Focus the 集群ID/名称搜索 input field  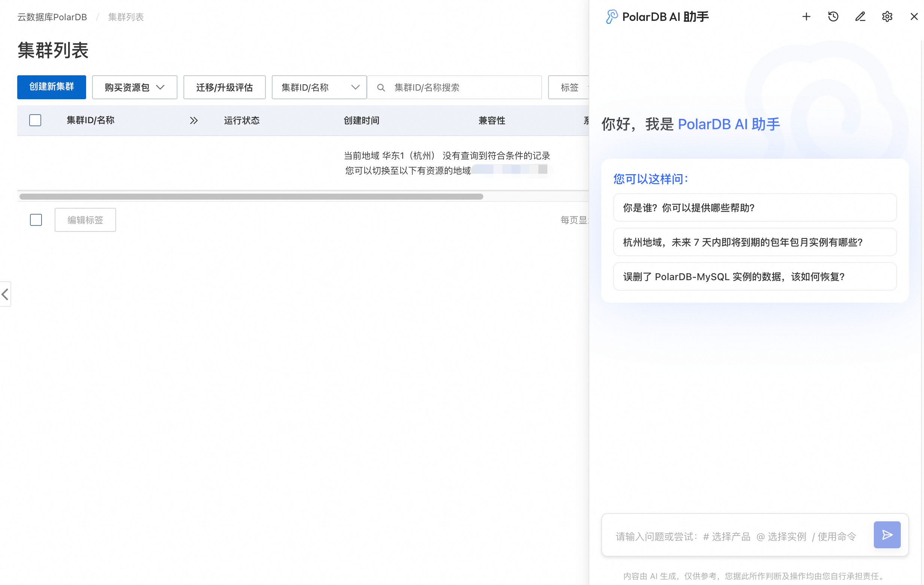[x=455, y=87]
